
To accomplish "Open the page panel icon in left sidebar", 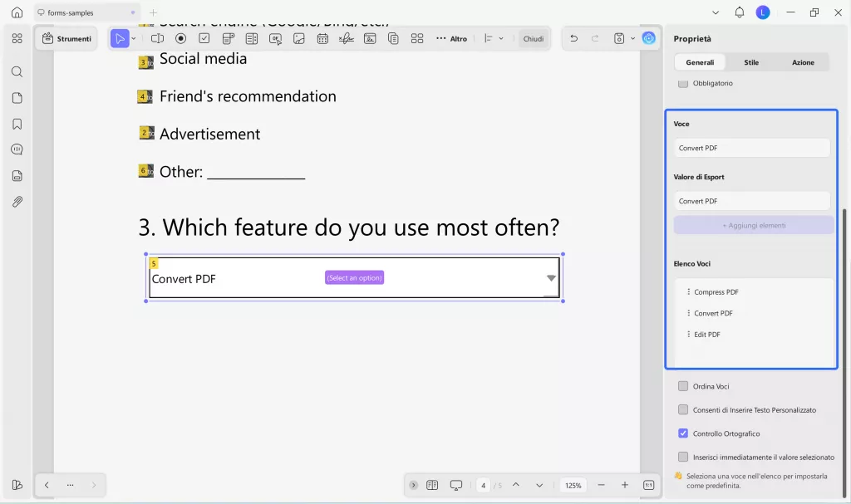I will [x=17, y=98].
